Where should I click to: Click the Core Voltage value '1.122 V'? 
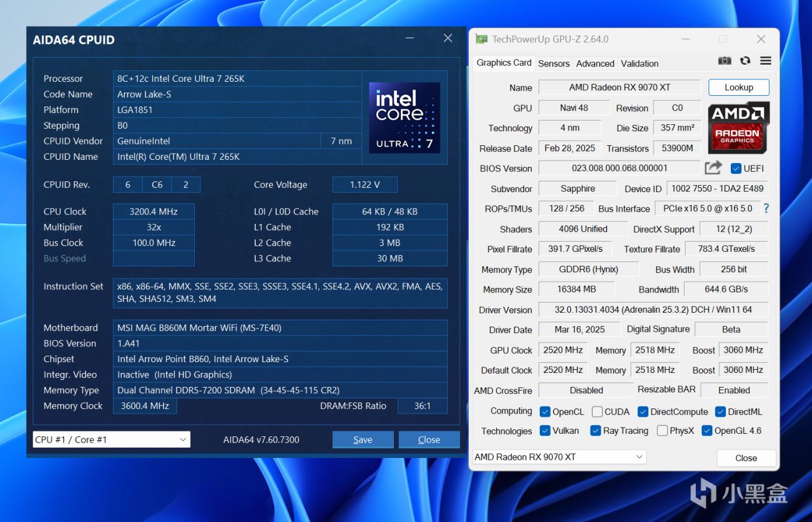[365, 185]
